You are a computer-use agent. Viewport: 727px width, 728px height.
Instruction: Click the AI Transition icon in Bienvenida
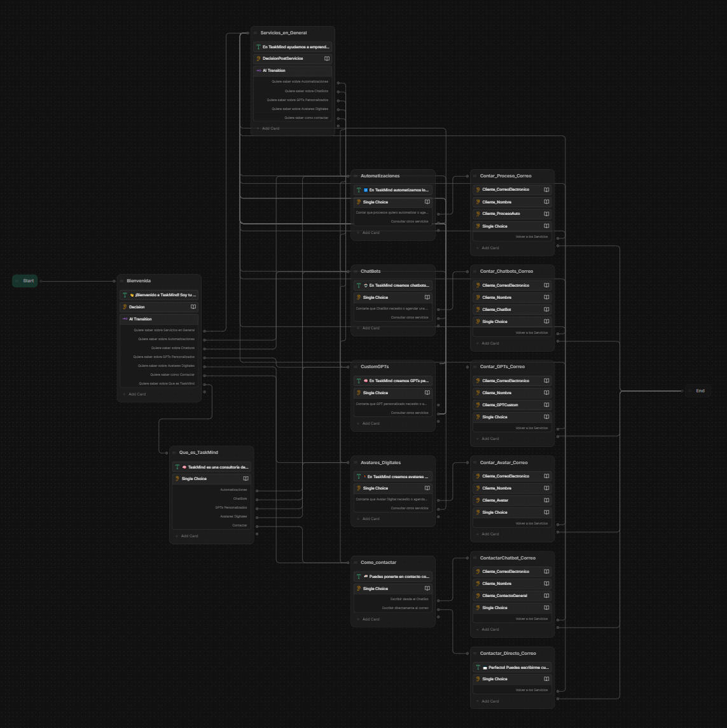125,319
